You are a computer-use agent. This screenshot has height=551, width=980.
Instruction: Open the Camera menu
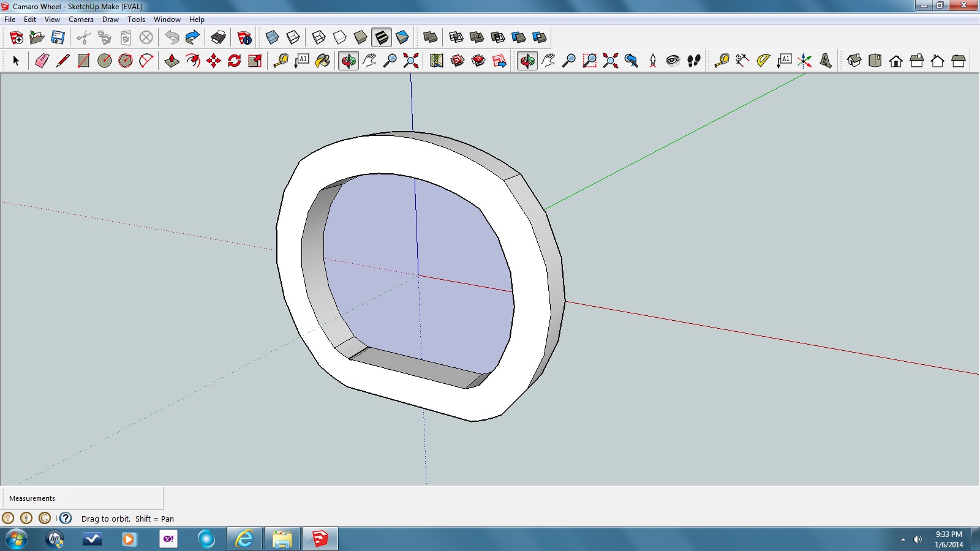[81, 20]
